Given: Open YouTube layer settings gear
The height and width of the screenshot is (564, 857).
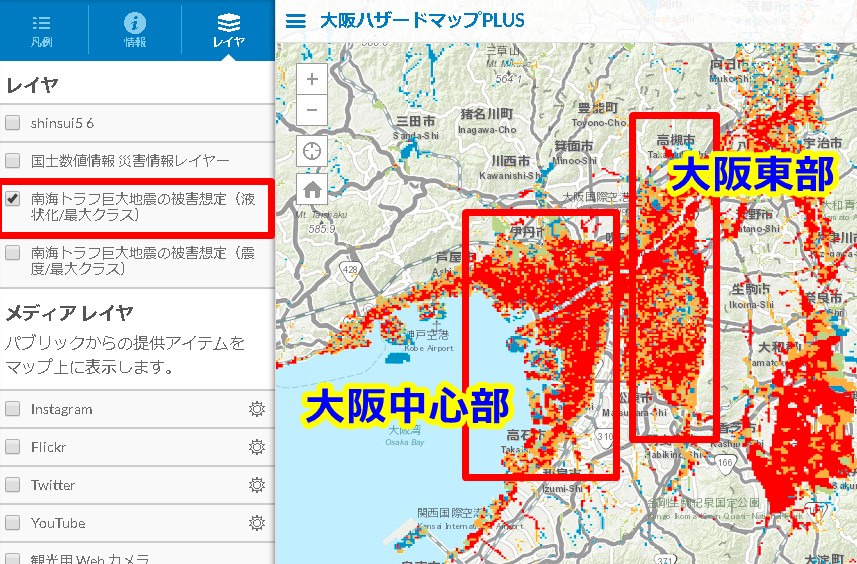Looking at the screenshot, I should [x=256, y=523].
